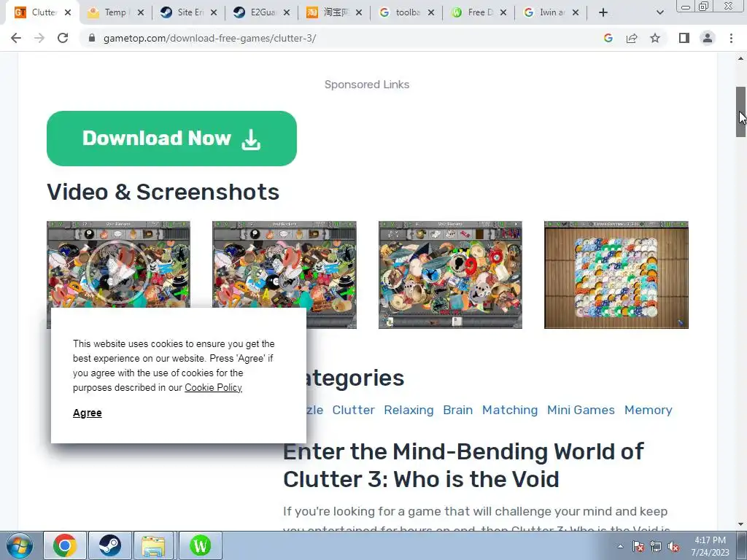Click the page scrollbar thumb
Viewport: 747px width, 560px height.
(x=741, y=112)
